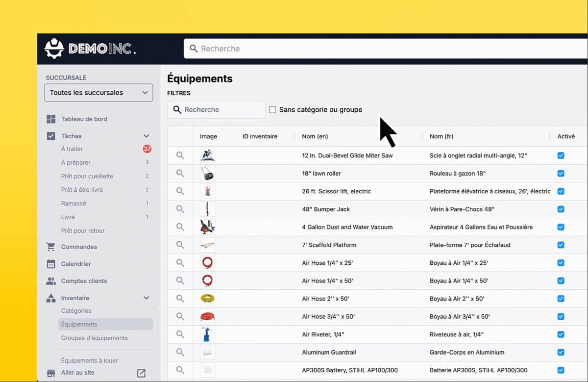Collapse the Inventaire section chevron
This screenshot has width=588, height=382.
[x=146, y=298]
